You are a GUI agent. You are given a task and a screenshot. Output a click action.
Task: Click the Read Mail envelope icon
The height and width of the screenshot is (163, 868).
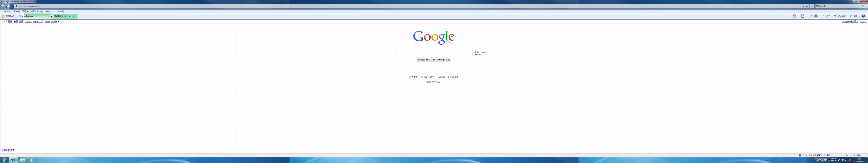point(810,16)
